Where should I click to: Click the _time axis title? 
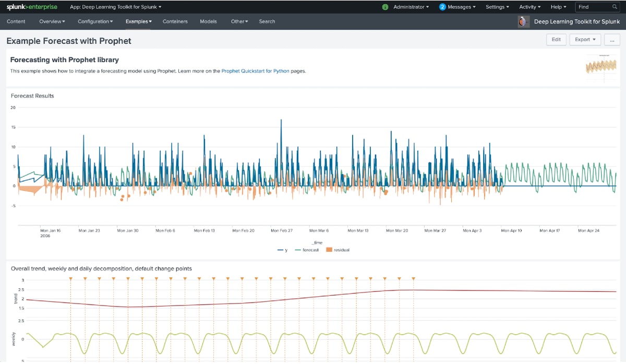[x=317, y=242]
